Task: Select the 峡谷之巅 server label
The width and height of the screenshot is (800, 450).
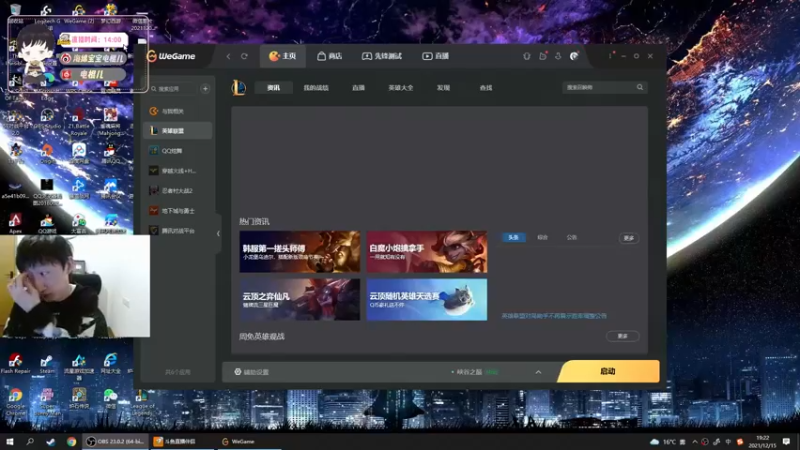Action: point(469,372)
